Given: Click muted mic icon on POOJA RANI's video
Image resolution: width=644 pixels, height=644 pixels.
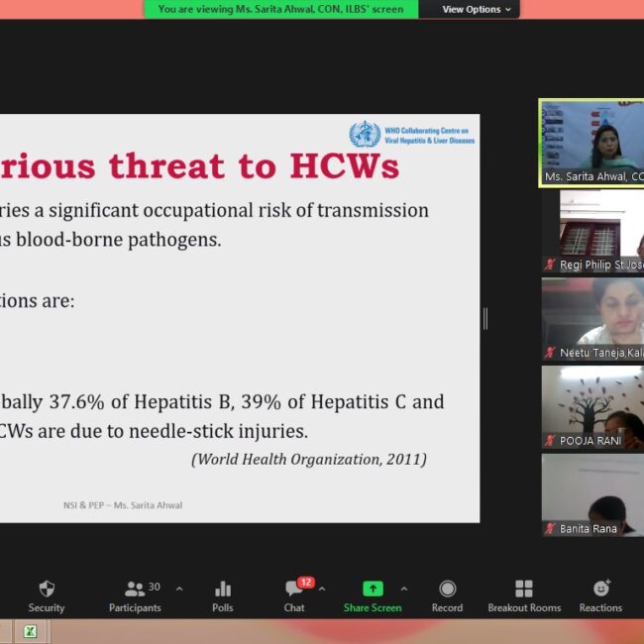Looking at the screenshot, I should pos(550,441).
